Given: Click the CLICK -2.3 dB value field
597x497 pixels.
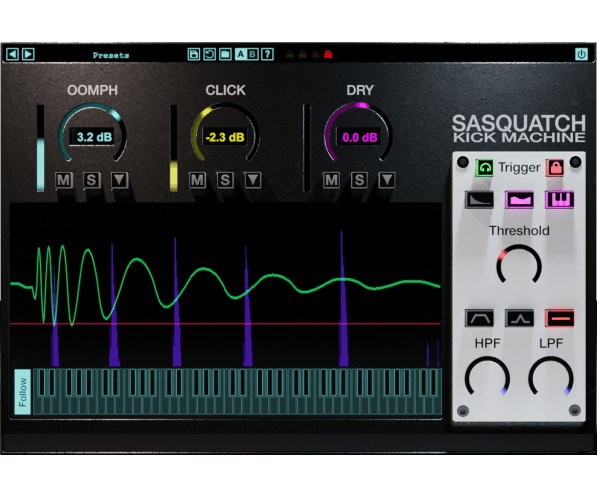Looking at the screenshot, I should point(225,137).
